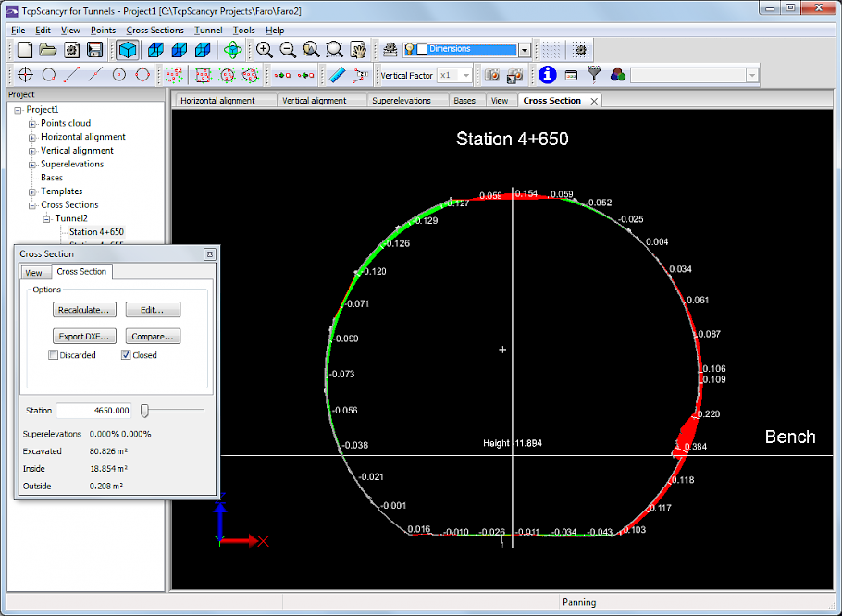842x616 pixels.
Task: Click the Station value input field
Action: [94, 411]
